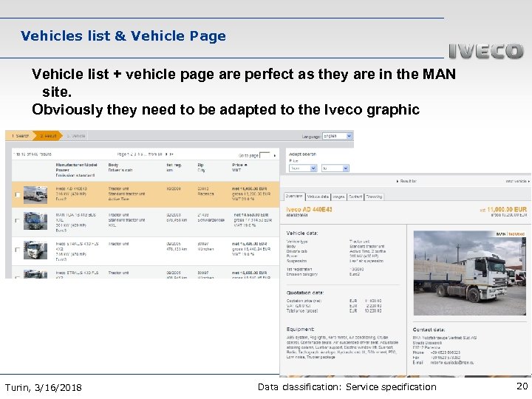Open the Language dropdown
Image resolution: width=532 pixels, height=399 pixels.
click(337, 136)
